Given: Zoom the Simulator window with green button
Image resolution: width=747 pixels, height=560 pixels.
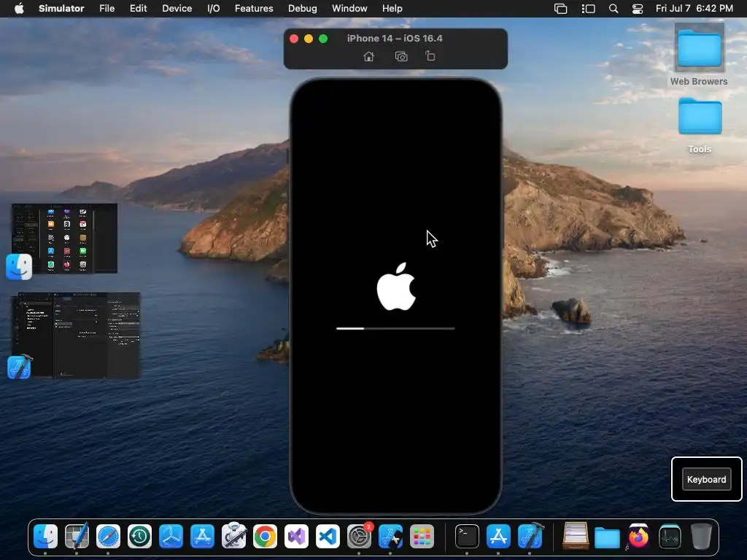Looking at the screenshot, I should (323, 39).
